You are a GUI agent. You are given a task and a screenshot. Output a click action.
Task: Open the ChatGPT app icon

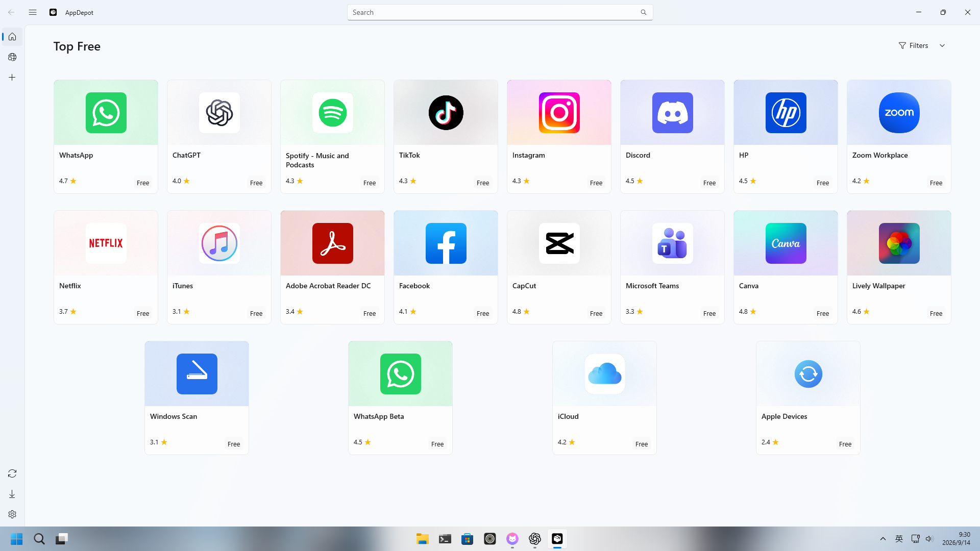click(x=219, y=113)
